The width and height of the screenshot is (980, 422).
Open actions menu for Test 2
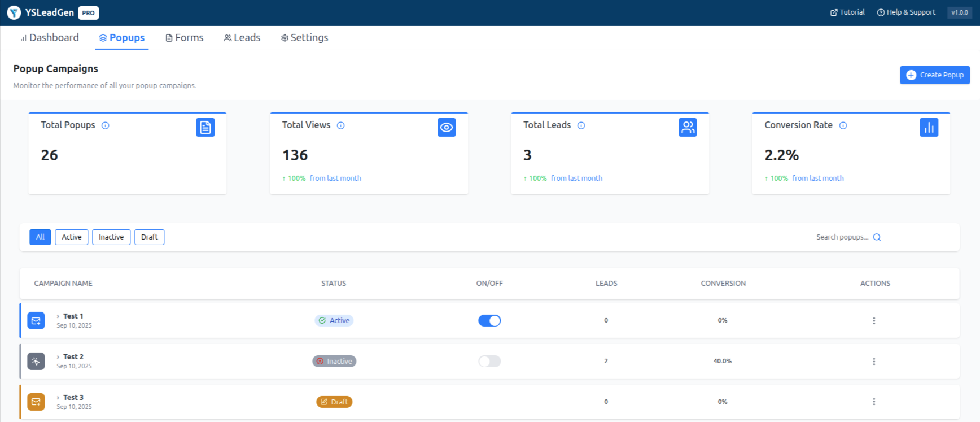click(x=874, y=362)
